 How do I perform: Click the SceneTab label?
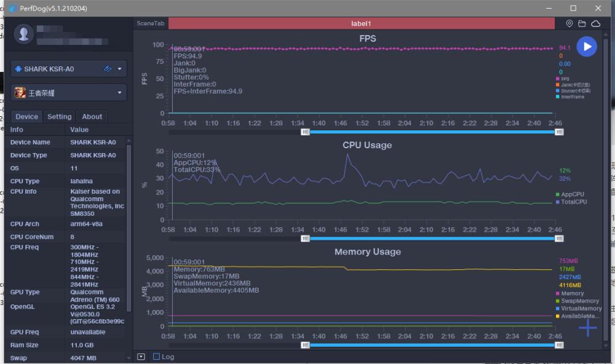click(151, 23)
